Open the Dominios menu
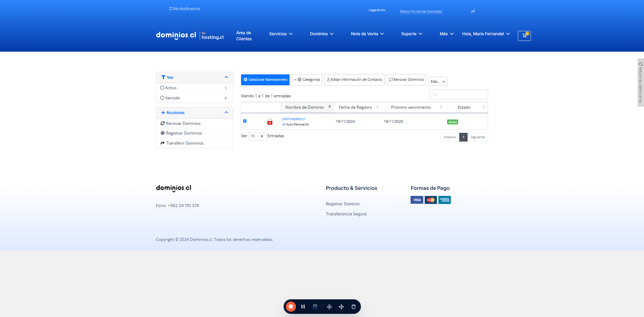 [x=322, y=34]
